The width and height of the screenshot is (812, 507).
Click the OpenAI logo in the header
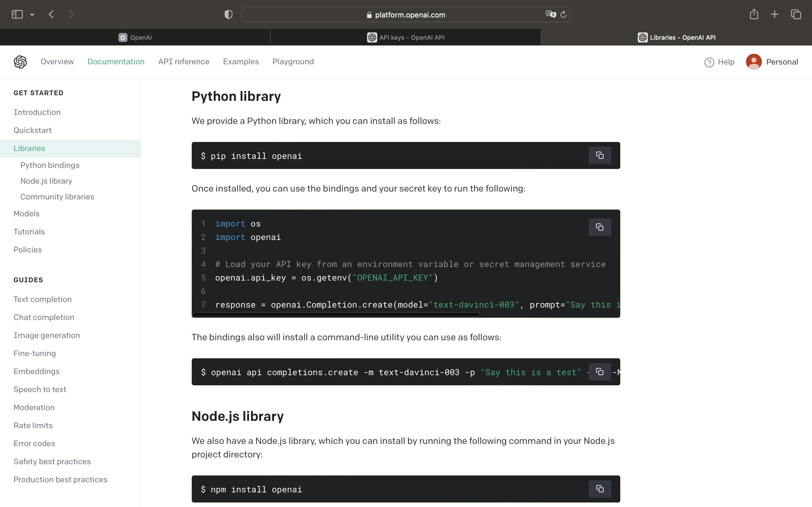(x=20, y=62)
